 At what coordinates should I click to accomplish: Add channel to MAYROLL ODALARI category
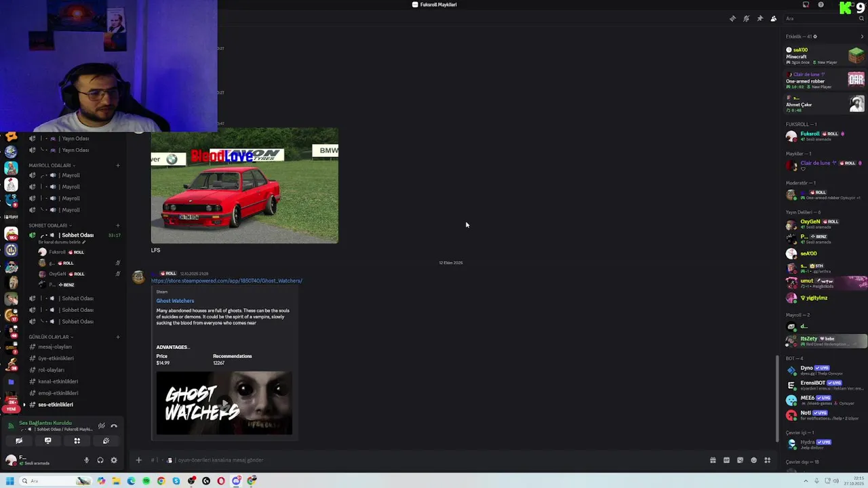pos(117,165)
